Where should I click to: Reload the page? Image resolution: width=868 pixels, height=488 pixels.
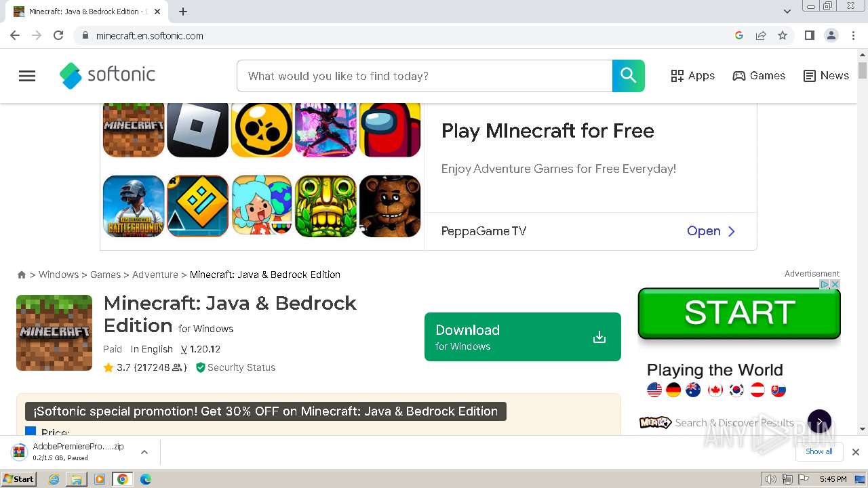(58, 35)
